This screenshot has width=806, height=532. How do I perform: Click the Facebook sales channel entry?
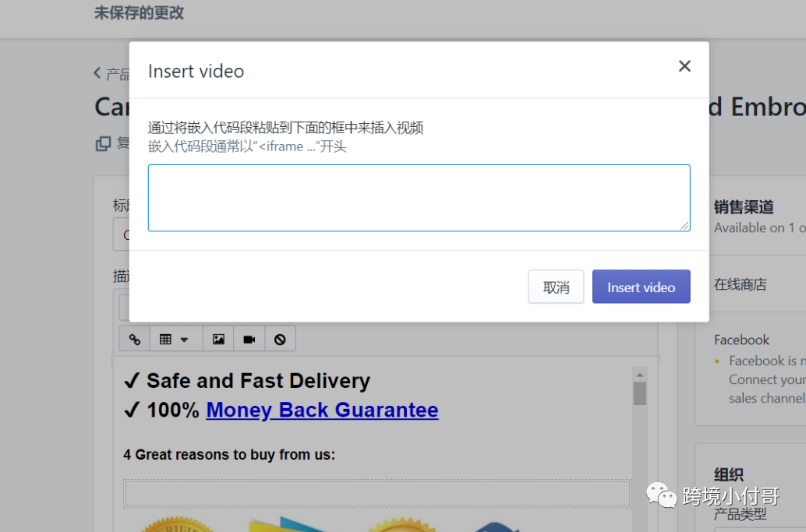(x=741, y=340)
